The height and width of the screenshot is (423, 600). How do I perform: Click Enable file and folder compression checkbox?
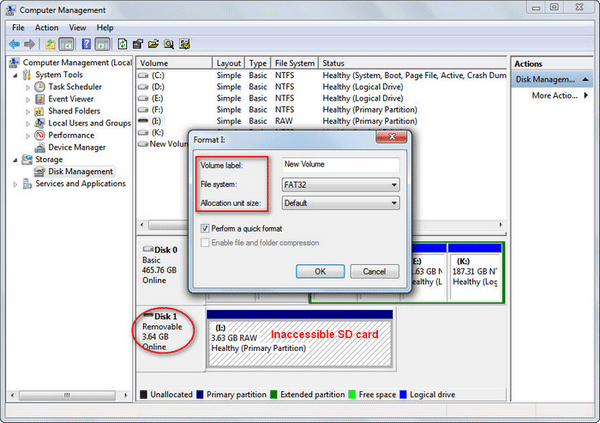(x=205, y=243)
